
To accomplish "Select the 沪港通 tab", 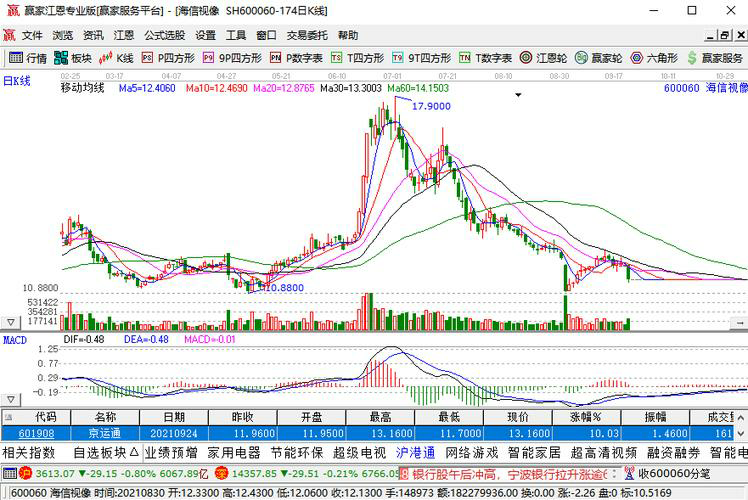I will (416, 452).
